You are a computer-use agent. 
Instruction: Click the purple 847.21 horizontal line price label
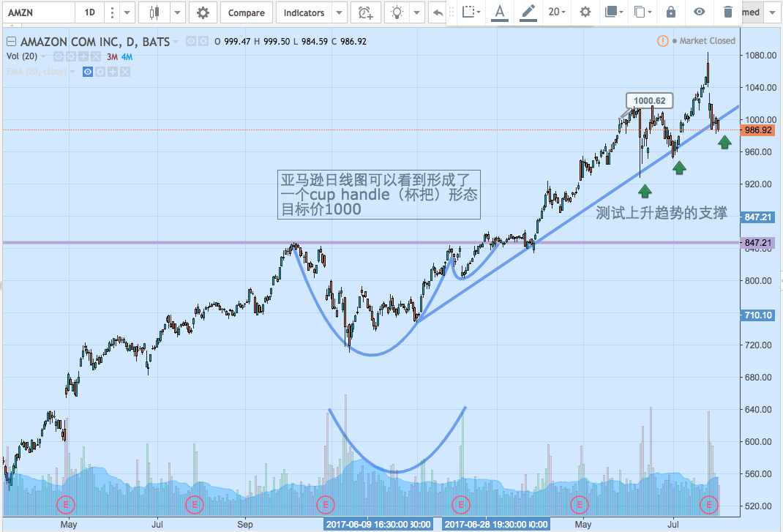[x=757, y=243]
